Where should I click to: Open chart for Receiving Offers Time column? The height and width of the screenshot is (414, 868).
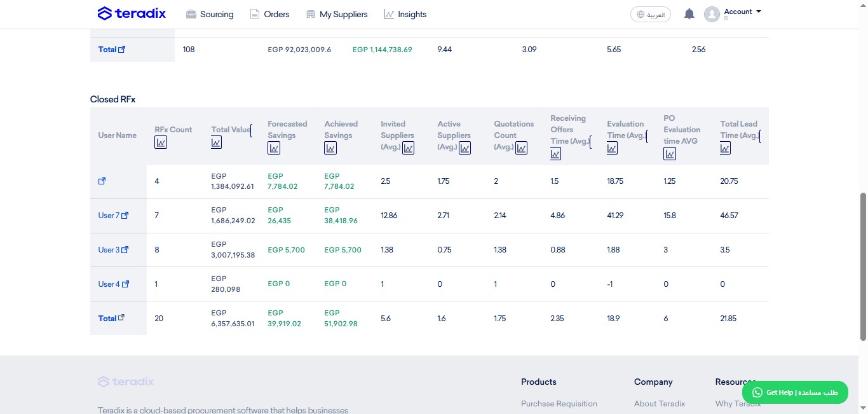556,153
